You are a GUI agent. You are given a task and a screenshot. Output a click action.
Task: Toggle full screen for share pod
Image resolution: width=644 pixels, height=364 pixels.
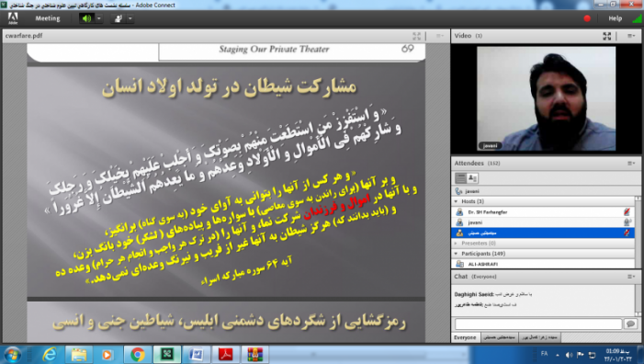[x=416, y=36]
